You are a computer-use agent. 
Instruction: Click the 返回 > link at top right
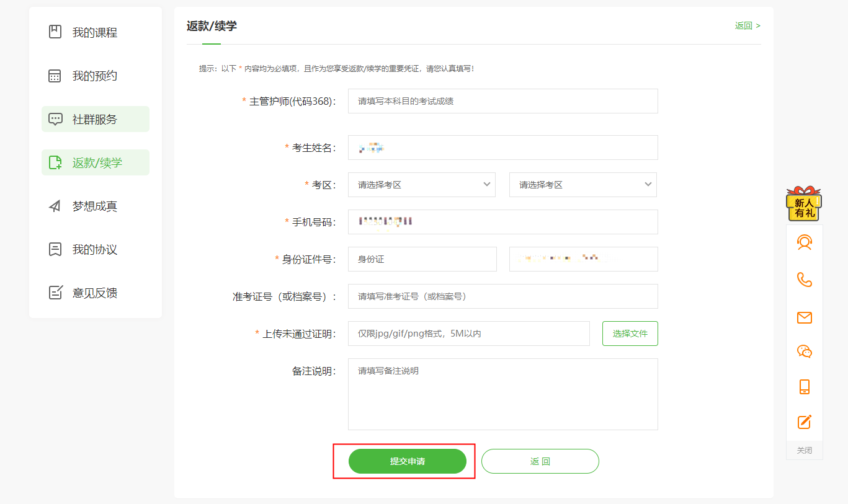tap(748, 25)
